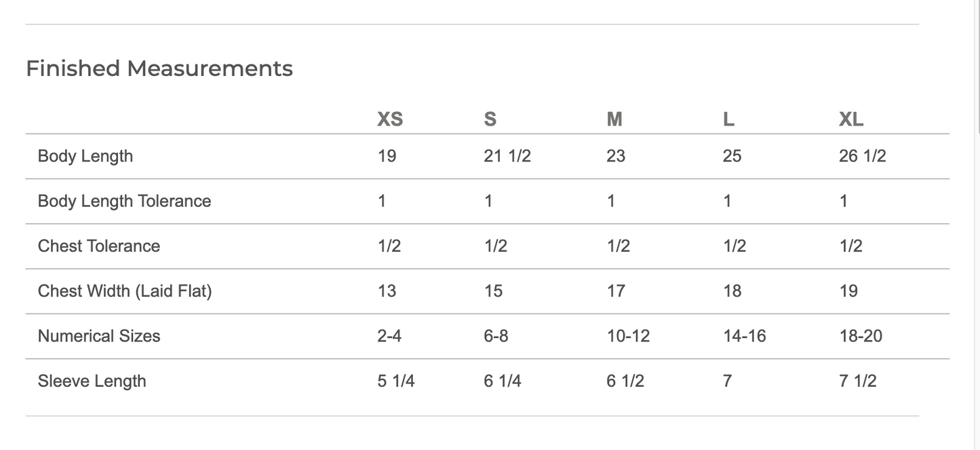Image resolution: width=980 pixels, height=450 pixels.
Task: Click the 18-20 numerical size cell
Action: pos(861,336)
